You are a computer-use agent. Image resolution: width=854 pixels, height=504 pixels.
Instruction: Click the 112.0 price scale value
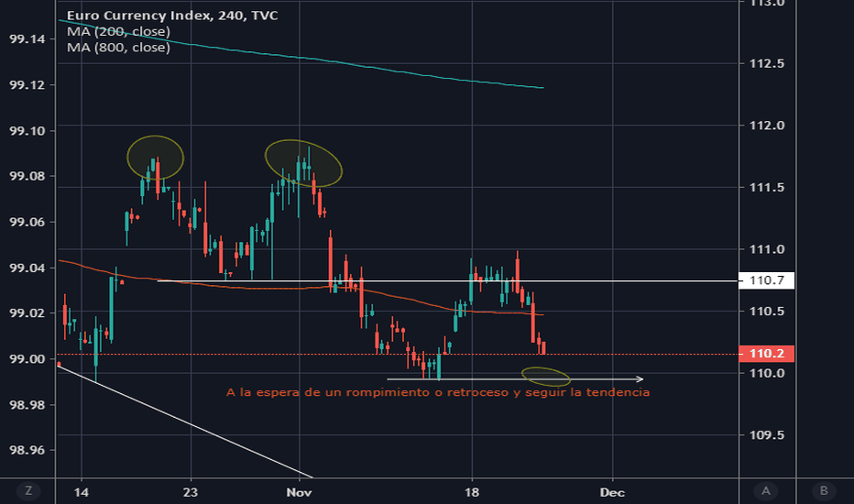[x=767, y=126]
